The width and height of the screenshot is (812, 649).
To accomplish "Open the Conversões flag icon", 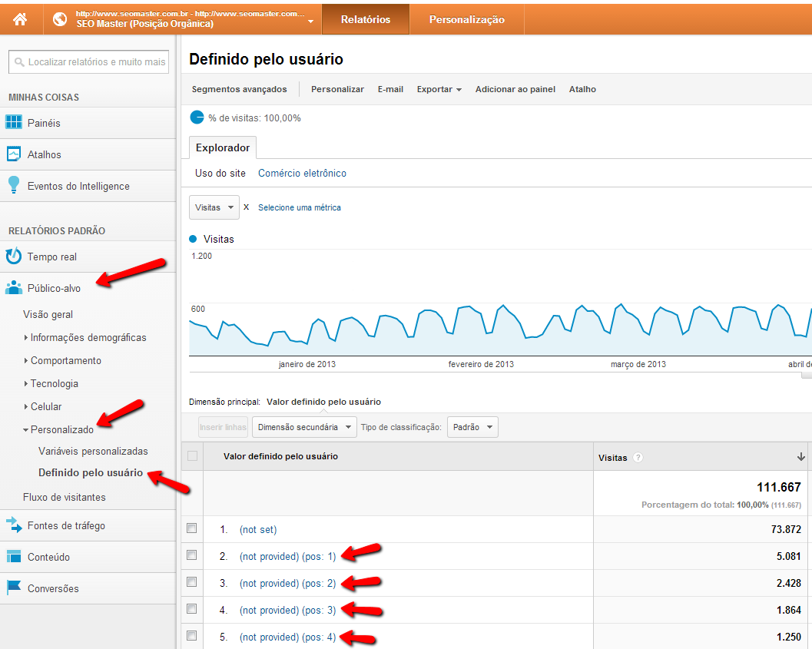I will click(x=14, y=588).
